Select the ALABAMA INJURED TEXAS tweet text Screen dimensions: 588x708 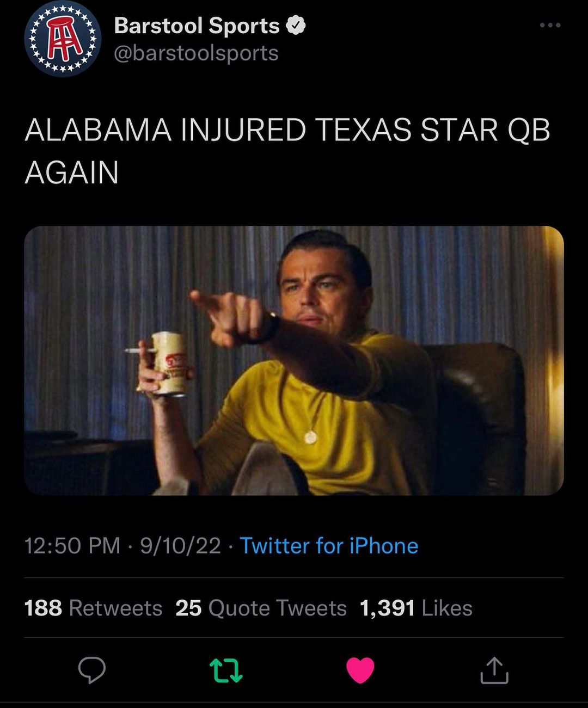pyautogui.click(x=287, y=151)
